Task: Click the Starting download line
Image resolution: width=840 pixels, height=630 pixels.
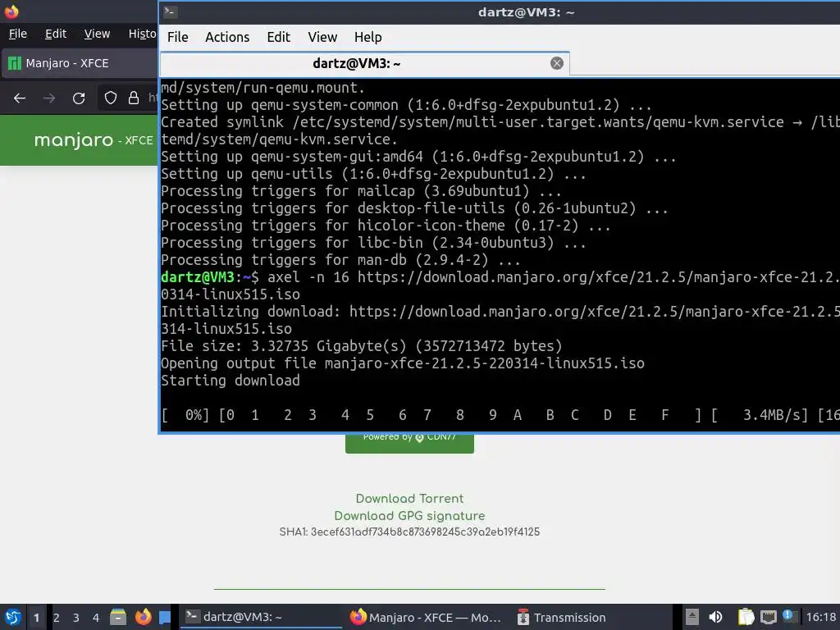Action: 231,381
